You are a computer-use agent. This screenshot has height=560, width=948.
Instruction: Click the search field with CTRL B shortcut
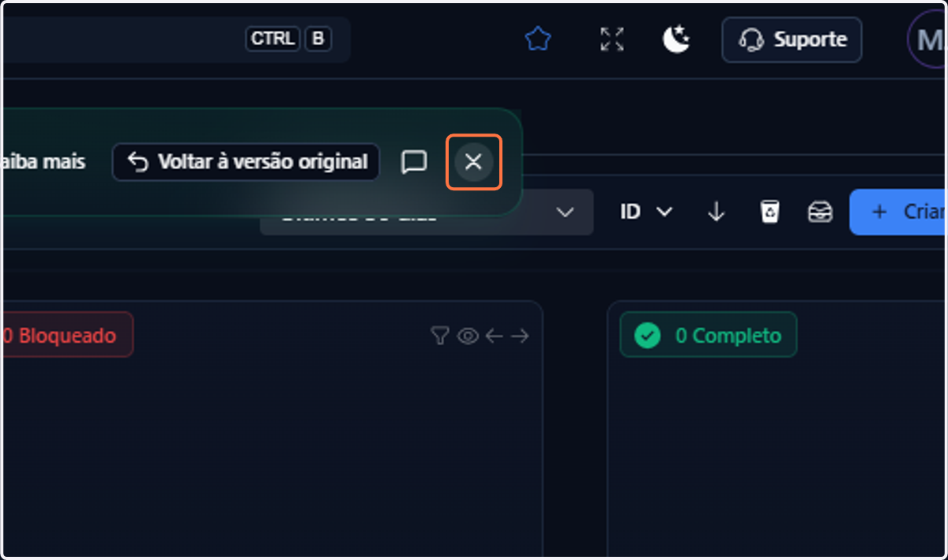[x=175, y=39]
